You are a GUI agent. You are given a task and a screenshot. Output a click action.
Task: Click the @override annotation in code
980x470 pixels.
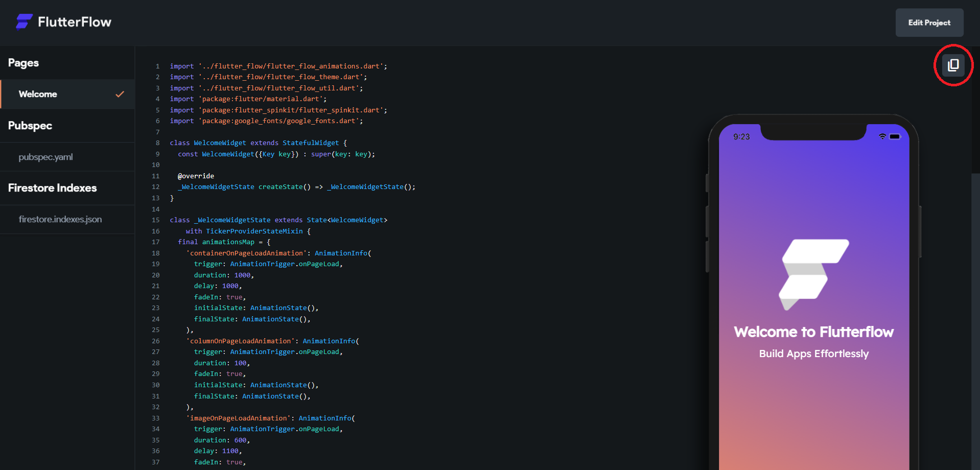pos(196,176)
